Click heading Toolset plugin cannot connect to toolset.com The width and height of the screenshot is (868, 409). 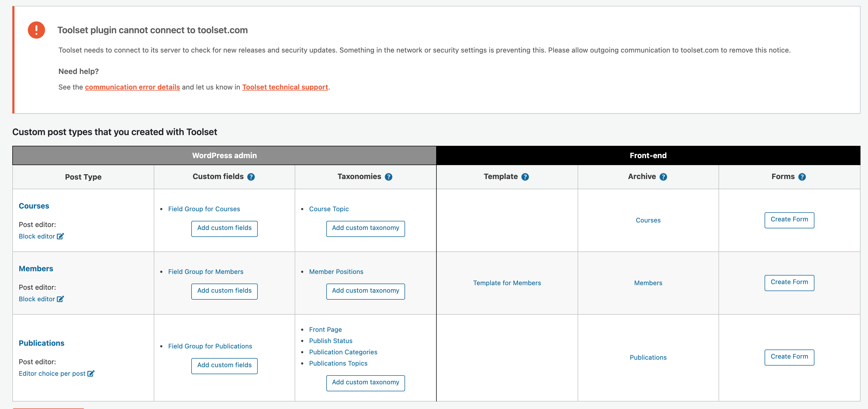tap(153, 30)
